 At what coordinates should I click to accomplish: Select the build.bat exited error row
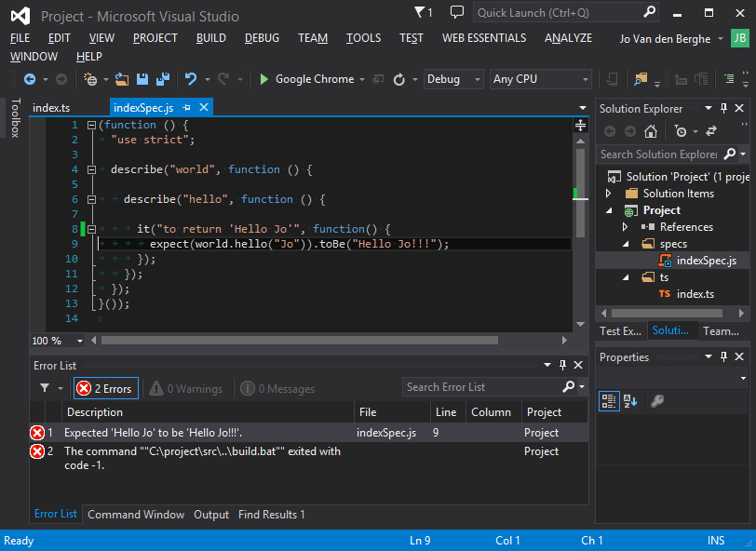[308, 459]
